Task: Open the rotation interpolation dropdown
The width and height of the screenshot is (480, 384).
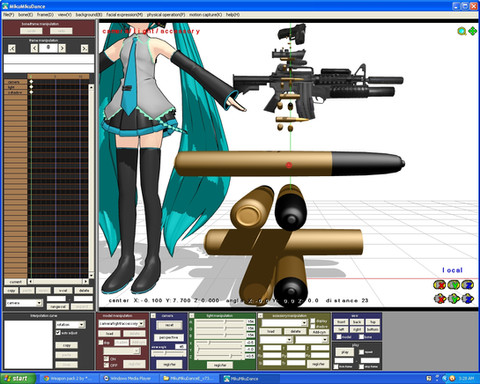Action: point(70,324)
